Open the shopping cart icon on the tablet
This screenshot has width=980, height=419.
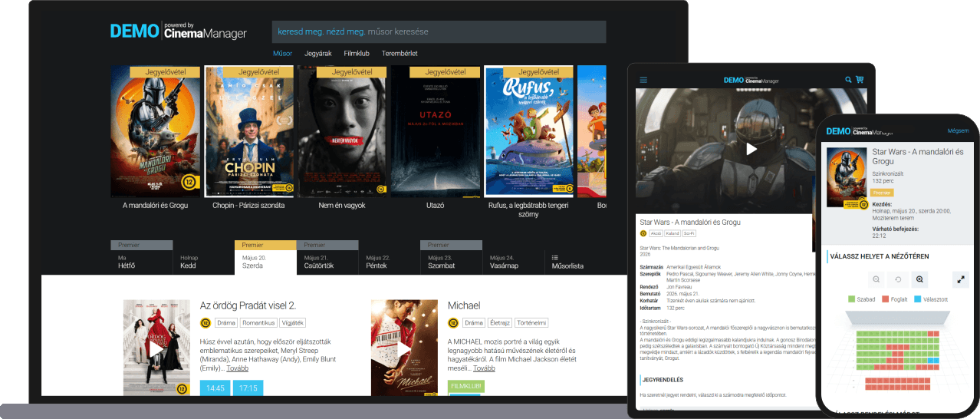tap(859, 80)
